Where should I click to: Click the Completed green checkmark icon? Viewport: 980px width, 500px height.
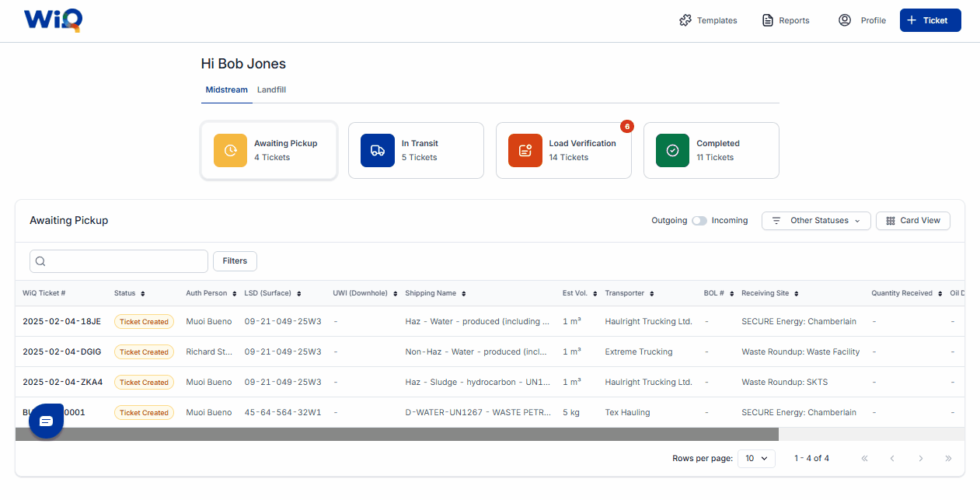tap(673, 150)
